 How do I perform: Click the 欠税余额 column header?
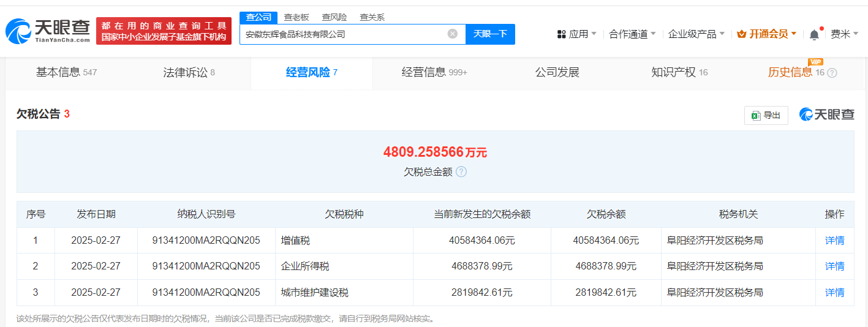pyautogui.click(x=606, y=214)
